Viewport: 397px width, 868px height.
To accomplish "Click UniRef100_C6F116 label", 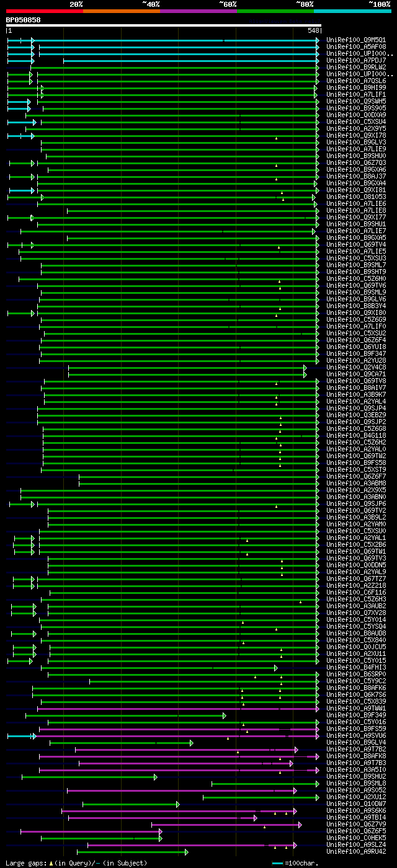I will tap(357, 592).
